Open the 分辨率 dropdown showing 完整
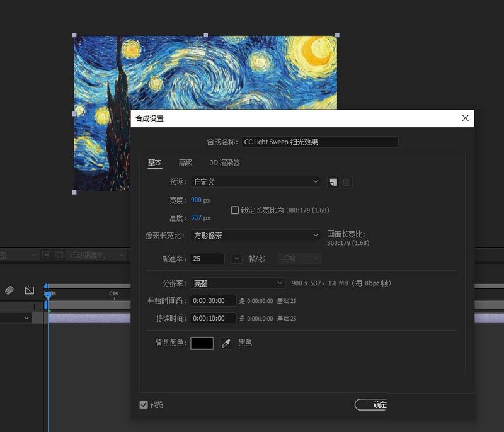 pos(238,283)
